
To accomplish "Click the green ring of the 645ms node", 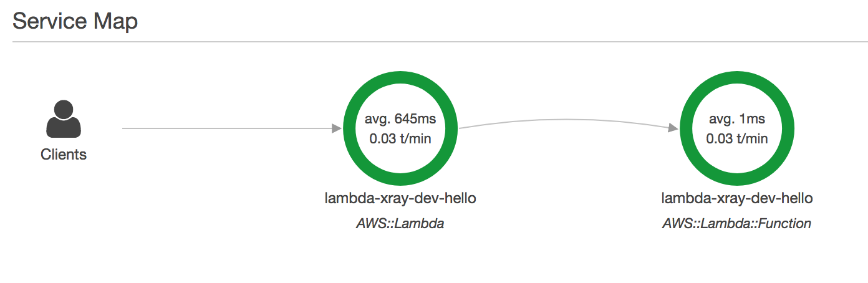I will point(400,78).
